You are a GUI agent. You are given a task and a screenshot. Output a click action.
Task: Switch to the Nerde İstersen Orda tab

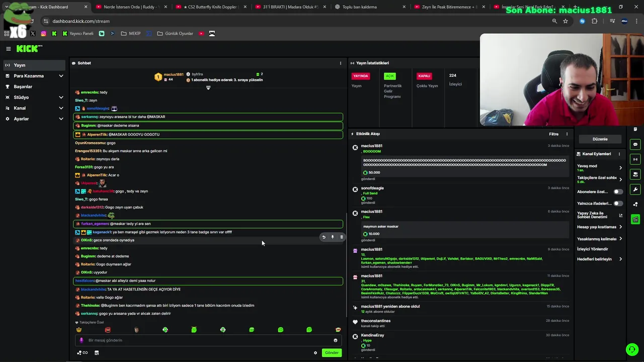pyautogui.click(x=131, y=7)
